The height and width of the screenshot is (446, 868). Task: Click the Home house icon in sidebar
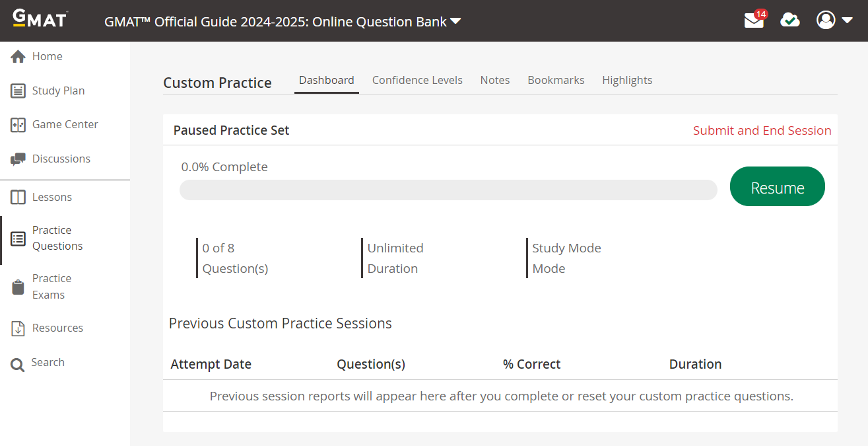coord(18,57)
